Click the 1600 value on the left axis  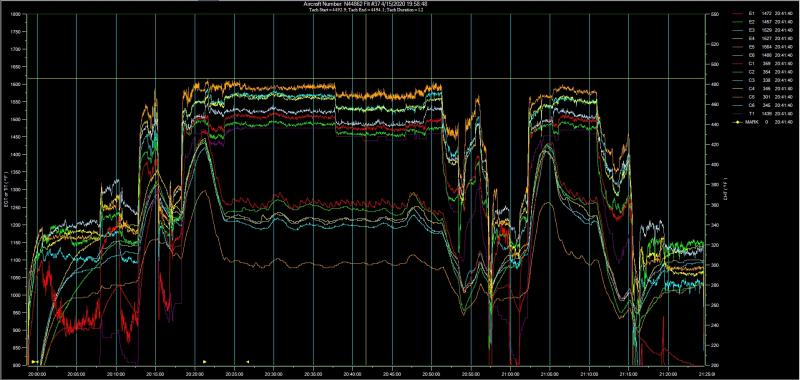tap(15, 84)
